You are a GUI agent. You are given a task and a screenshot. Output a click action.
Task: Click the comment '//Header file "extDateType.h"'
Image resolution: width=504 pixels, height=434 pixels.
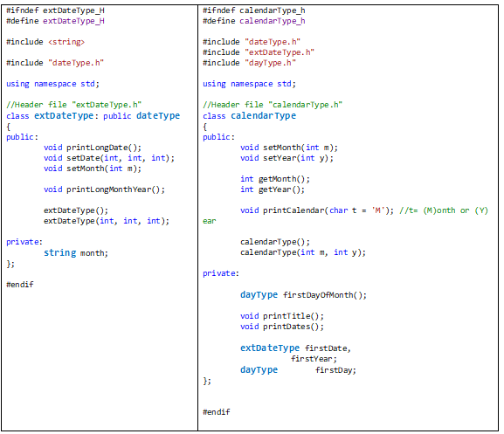74,105
